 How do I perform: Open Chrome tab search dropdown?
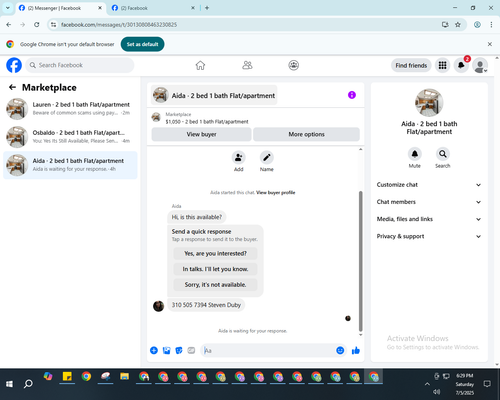8,8
